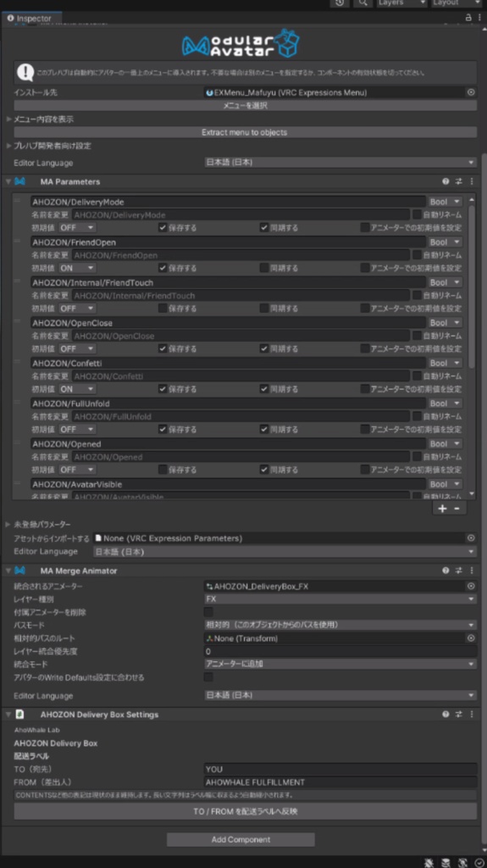This screenshot has width=487, height=868.
Task: Open パスモード dropdown
Action: click(340, 625)
